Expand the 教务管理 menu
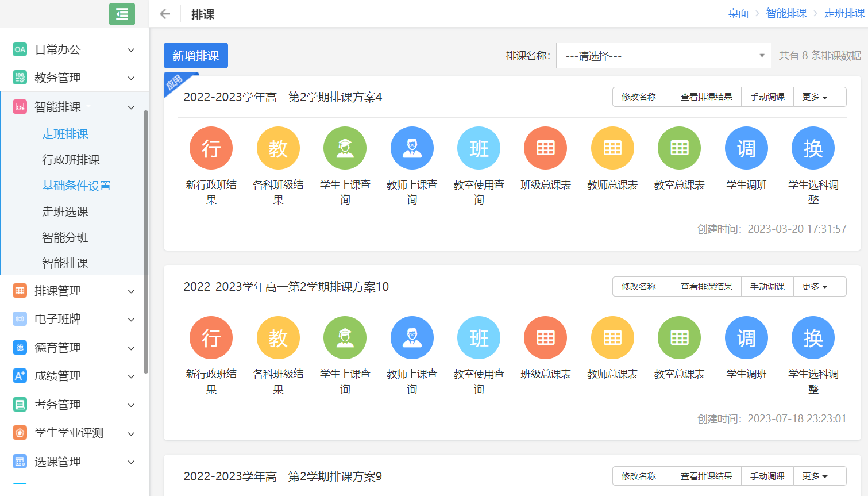Screen dimensions: 868x496 pos(131,78)
